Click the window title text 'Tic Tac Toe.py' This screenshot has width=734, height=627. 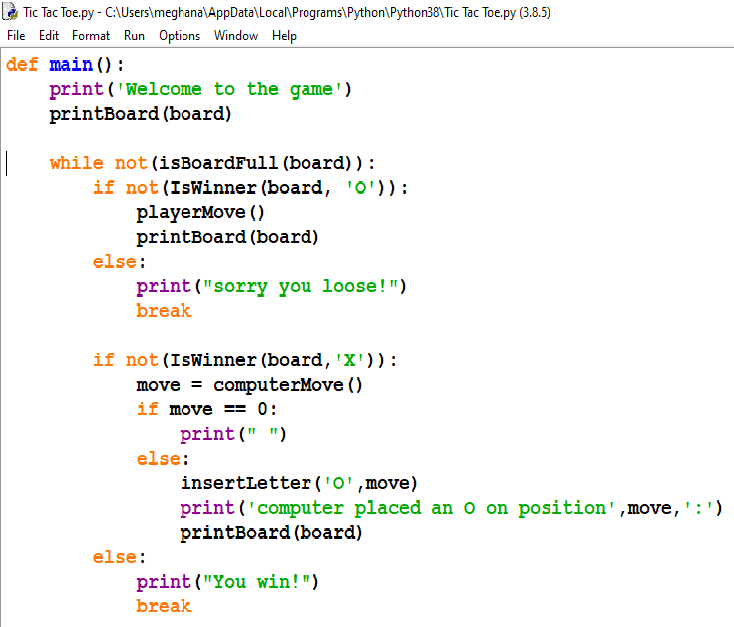pyautogui.click(x=59, y=13)
